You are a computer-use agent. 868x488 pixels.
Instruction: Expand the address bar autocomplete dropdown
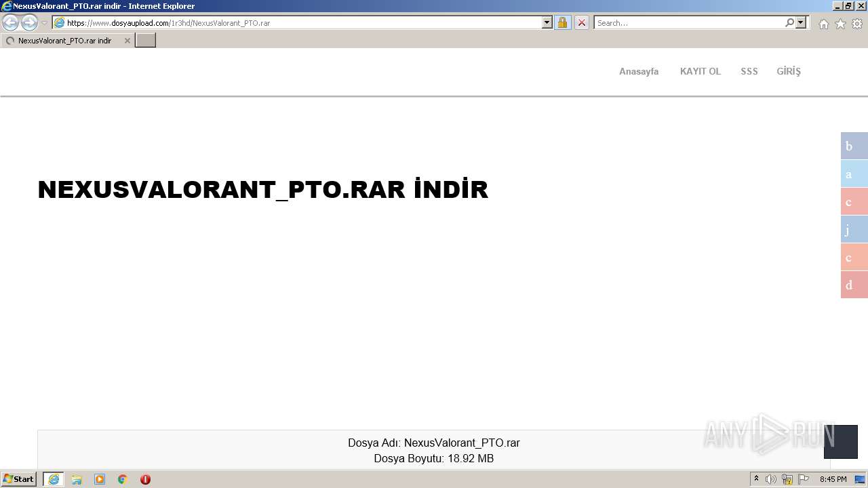[x=547, y=23]
